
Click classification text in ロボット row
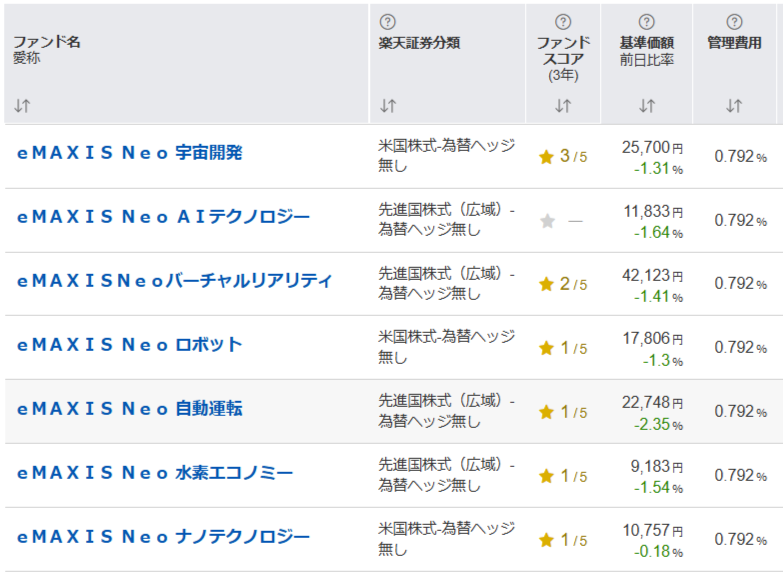pos(446,347)
